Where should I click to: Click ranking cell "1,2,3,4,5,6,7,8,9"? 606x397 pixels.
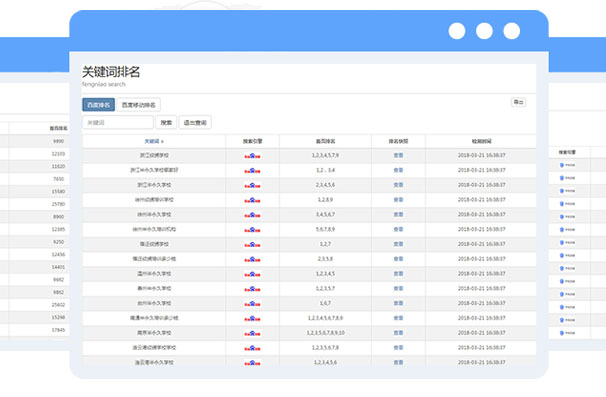(x=325, y=318)
